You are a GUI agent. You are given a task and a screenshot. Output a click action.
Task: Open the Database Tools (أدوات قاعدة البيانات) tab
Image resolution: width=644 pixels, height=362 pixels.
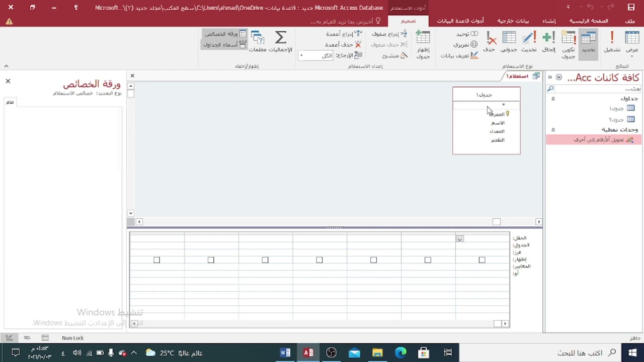pos(460,21)
